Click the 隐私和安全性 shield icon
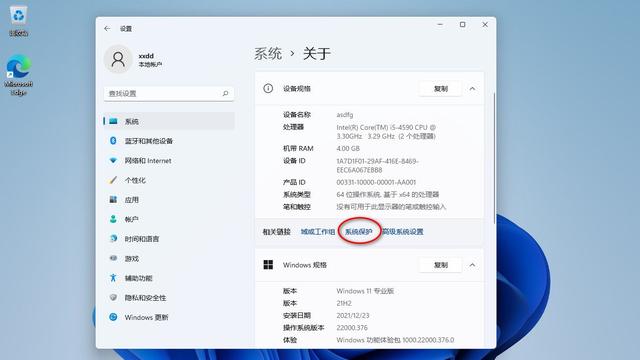 [x=113, y=298]
